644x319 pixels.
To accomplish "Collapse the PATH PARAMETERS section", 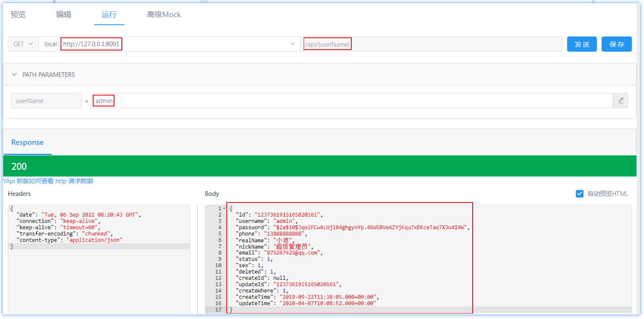I will [15, 75].
